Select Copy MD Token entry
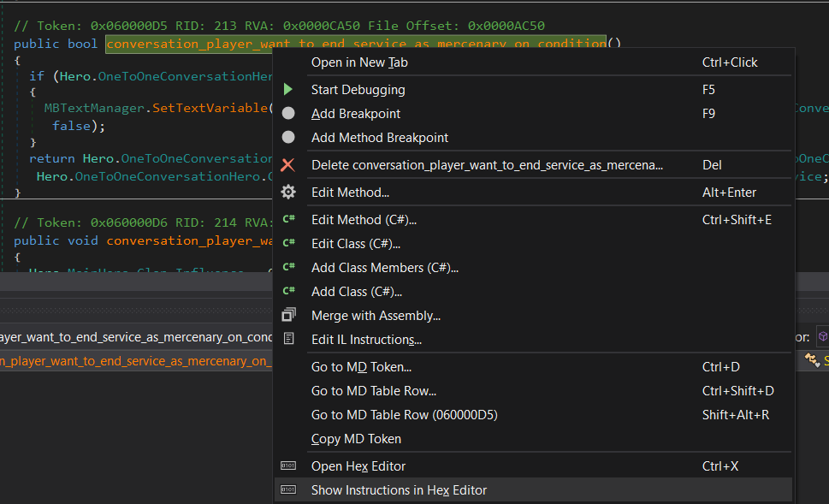Screen dimensions: 829x504 pyautogui.click(x=533, y=439)
